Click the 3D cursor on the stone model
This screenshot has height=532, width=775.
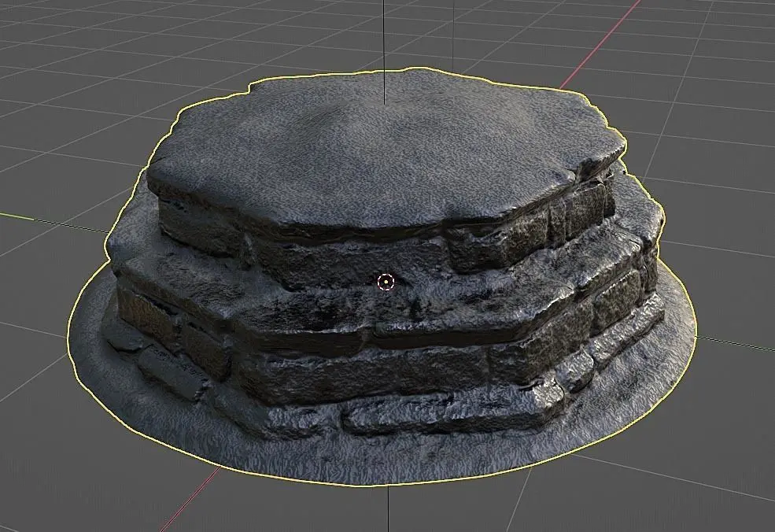(x=386, y=282)
